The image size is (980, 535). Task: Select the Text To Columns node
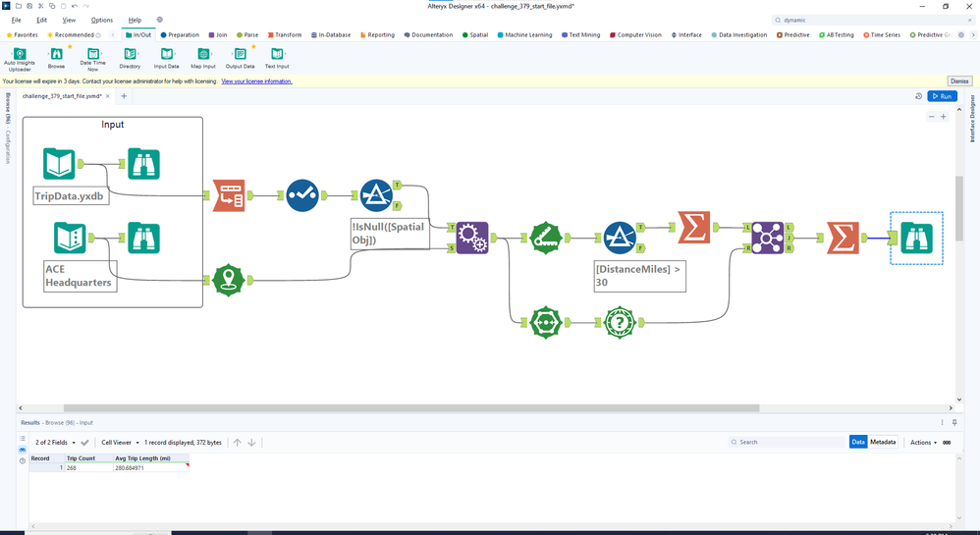(229, 195)
